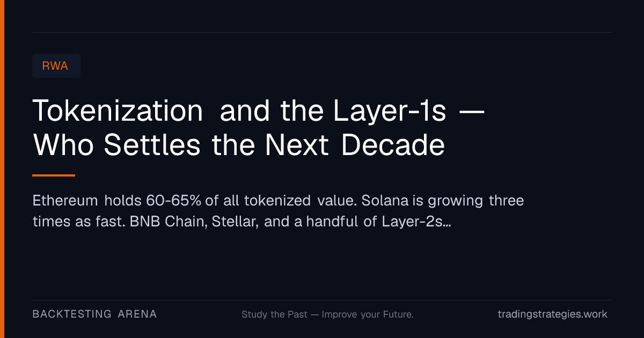The image size is (644, 338).
Task: Click the "Who Settles the Next Decade" line
Action: pyautogui.click(x=239, y=145)
